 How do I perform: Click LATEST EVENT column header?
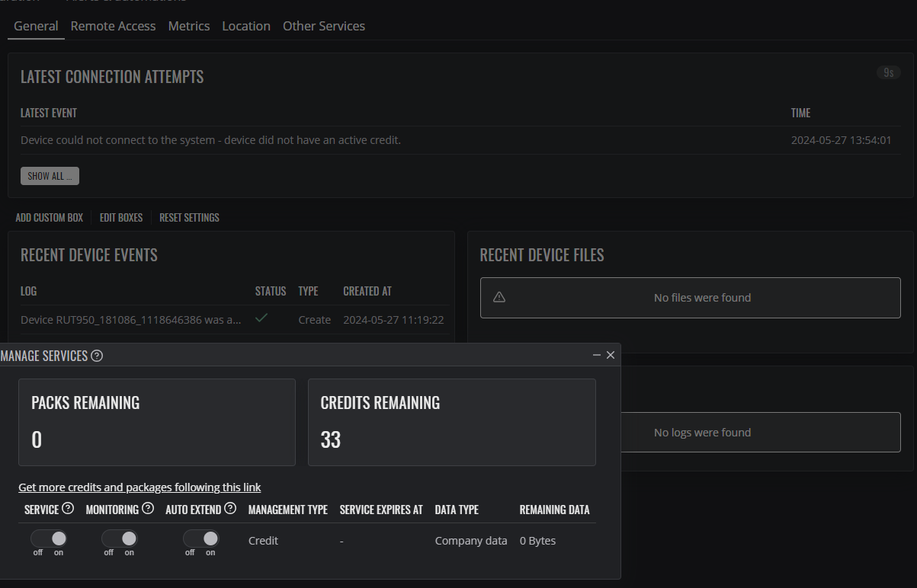point(49,113)
